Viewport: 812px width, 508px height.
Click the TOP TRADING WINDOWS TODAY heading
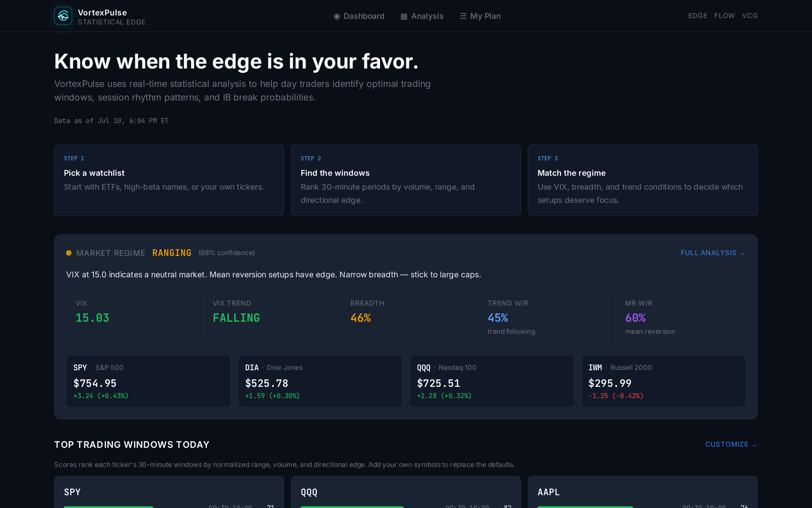pyautogui.click(x=132, y=444)
